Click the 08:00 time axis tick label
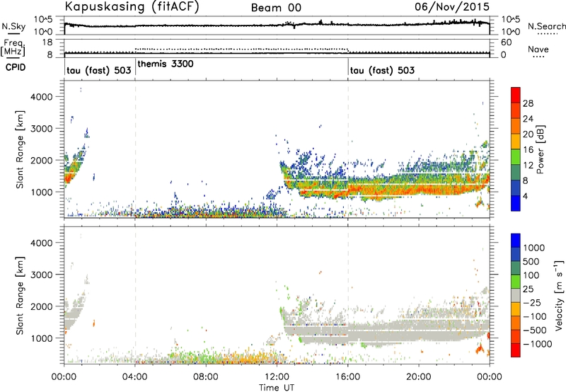566x392 pixels. (x=206, y=377)
